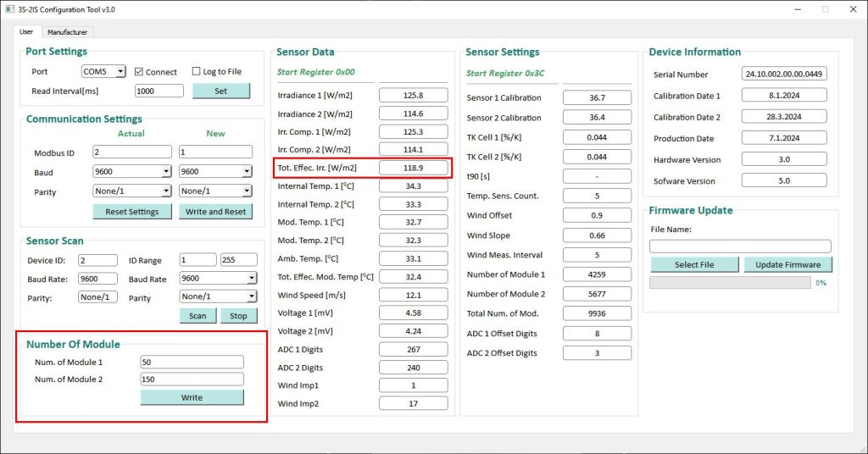
Task: Minimize the Configuration Tool window
Action: click(x=798, y=9)
